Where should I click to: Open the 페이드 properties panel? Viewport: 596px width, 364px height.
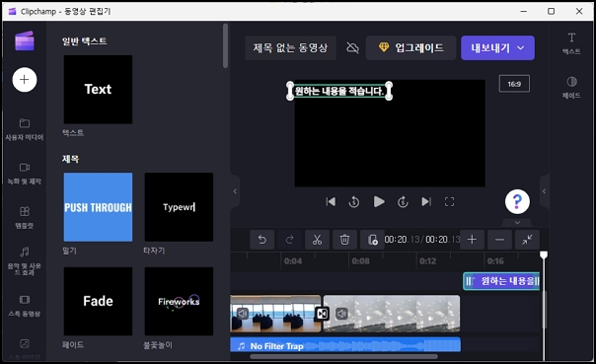click(x=571, y=88)
